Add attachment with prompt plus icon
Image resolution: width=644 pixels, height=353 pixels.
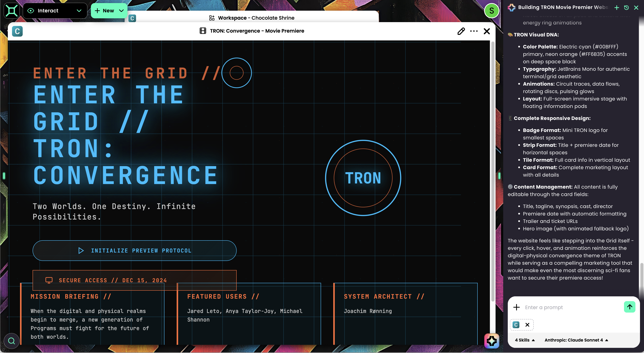(x=517, y=307)
